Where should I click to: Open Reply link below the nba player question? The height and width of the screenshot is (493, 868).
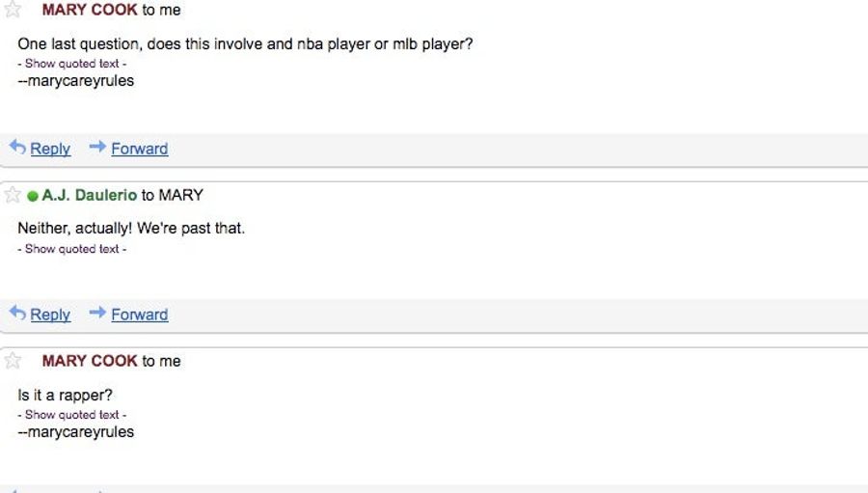pos(50,149)
